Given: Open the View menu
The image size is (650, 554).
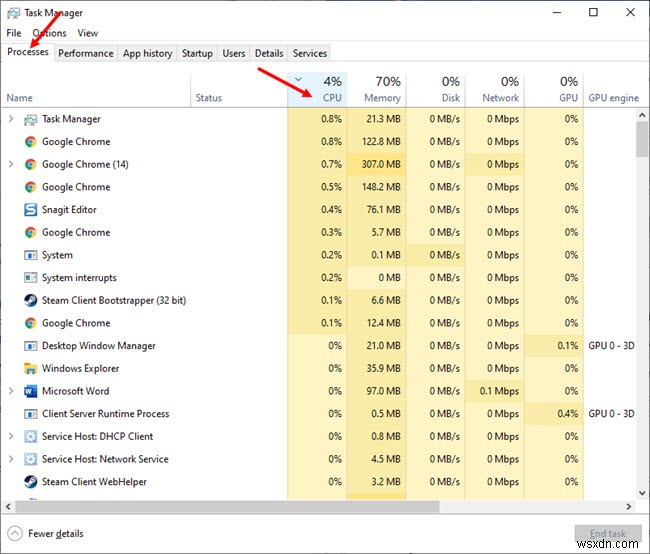Looking at the screenshot, I should [87, 33].
